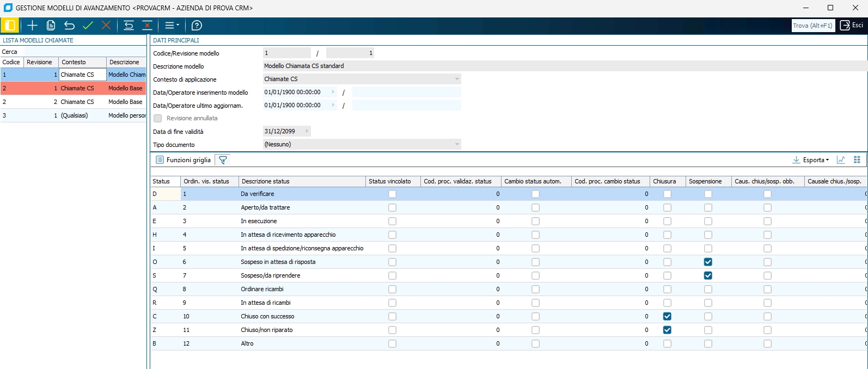Expand the Tipo documento dropdown
This screenshot has width=868, height=369.
click(456, 145)
